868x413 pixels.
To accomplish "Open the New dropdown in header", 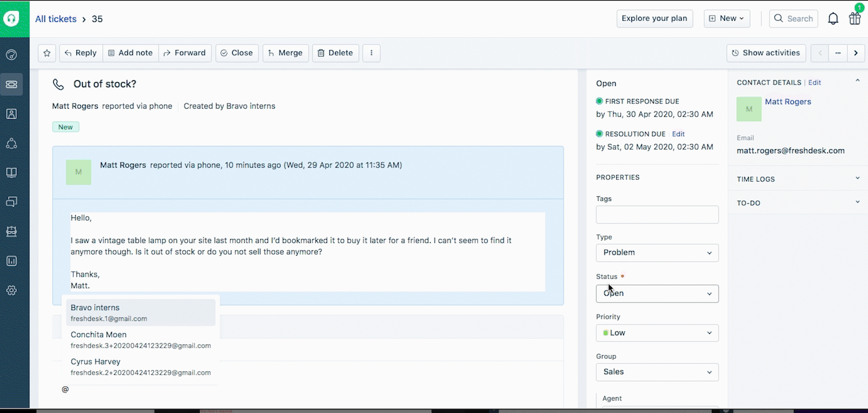I will [x=727, y=19].
